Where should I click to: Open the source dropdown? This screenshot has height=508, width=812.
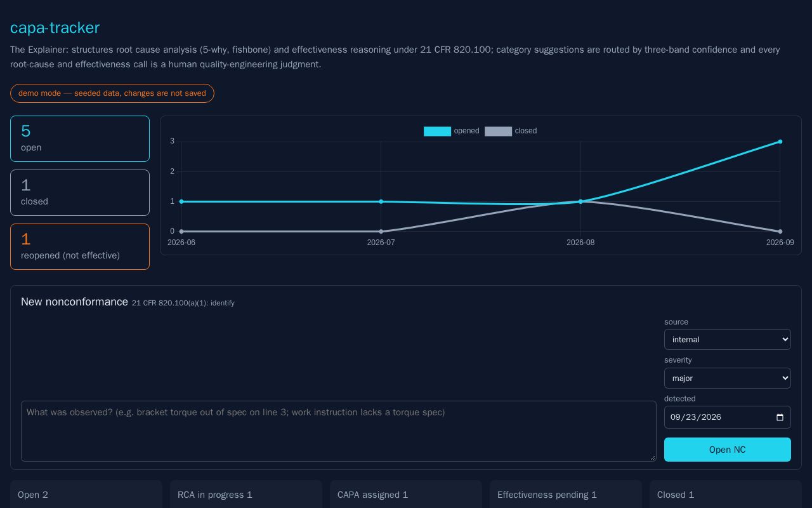(x=727, y=340)
